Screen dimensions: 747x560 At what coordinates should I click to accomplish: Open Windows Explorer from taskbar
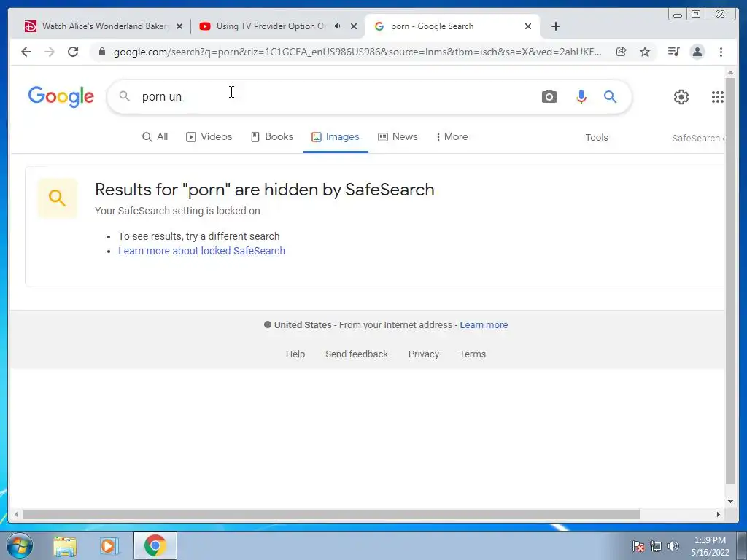pyautogui.click(x=65, y=545)
